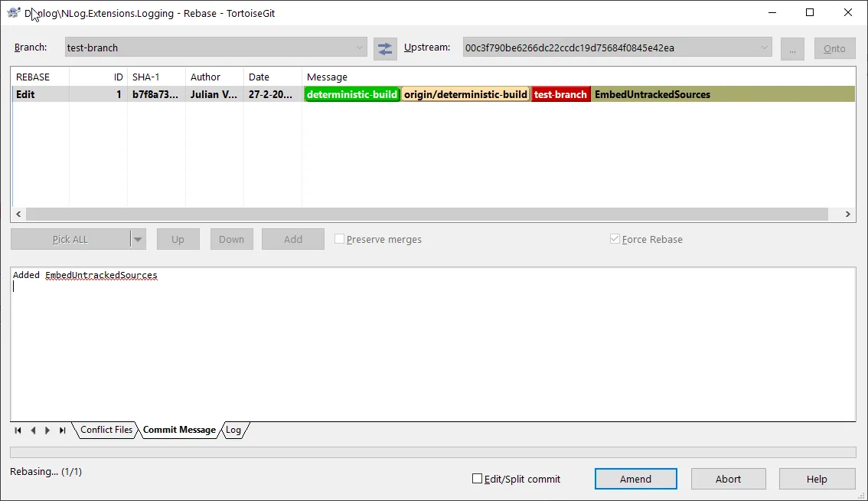Click the Add button
Viewport: 868px width, 501px height.
point(293,240)
